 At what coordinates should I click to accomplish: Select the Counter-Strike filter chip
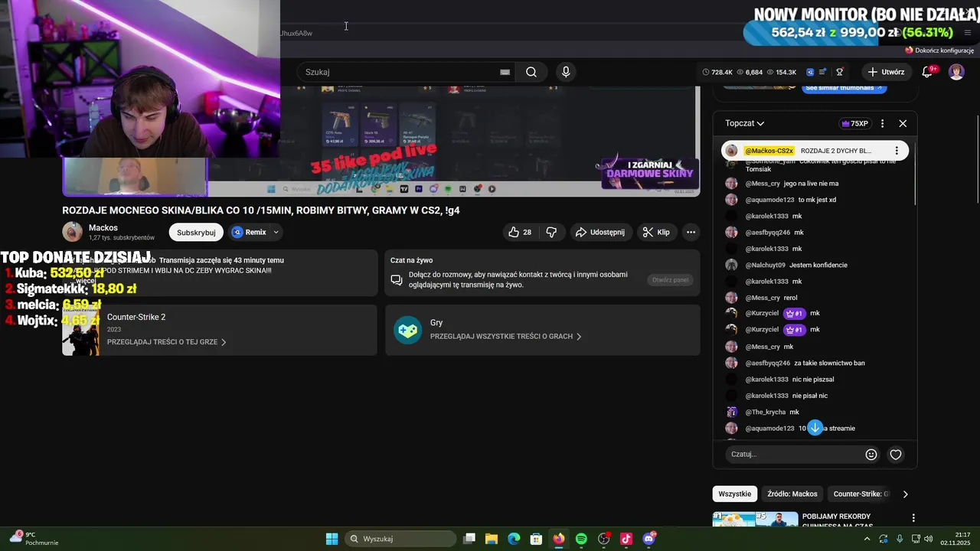tap(861, 494)
